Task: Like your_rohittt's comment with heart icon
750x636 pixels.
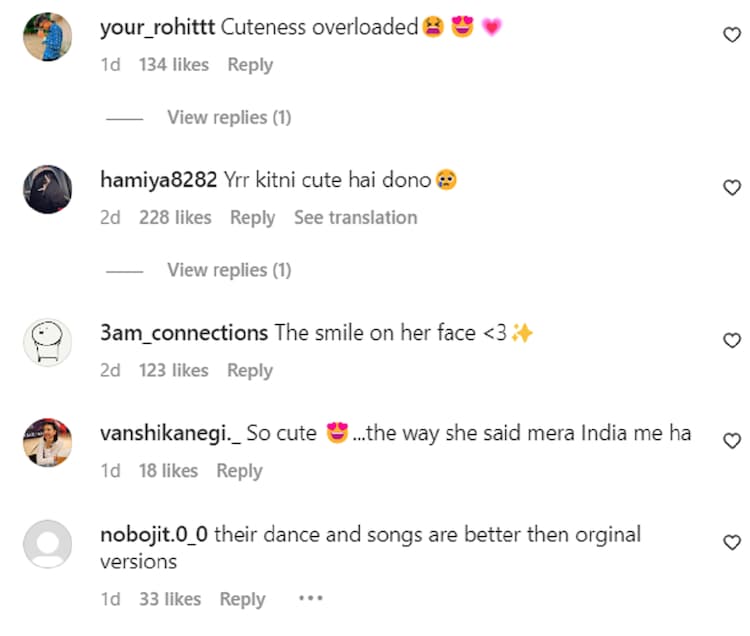Action: pos(731,35)
